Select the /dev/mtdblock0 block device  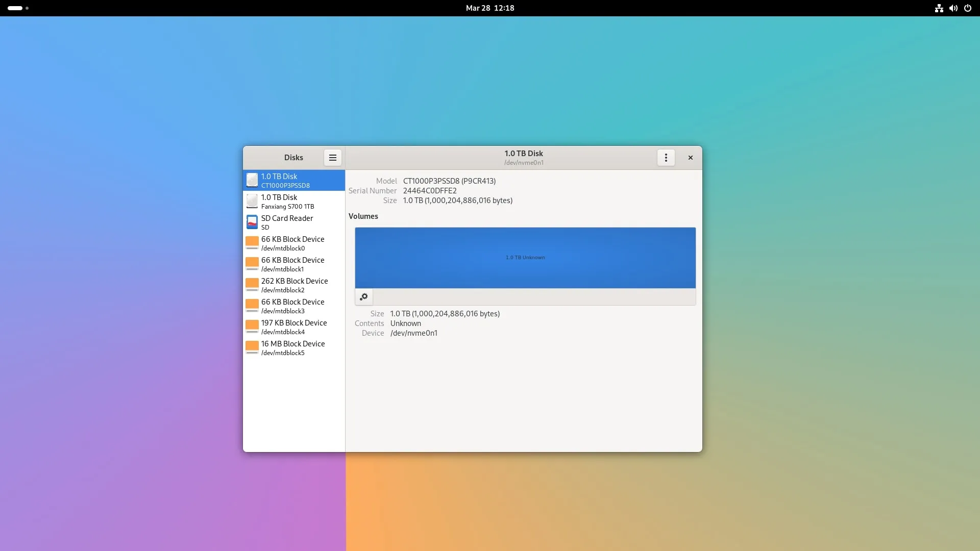(x=293, y=243)
